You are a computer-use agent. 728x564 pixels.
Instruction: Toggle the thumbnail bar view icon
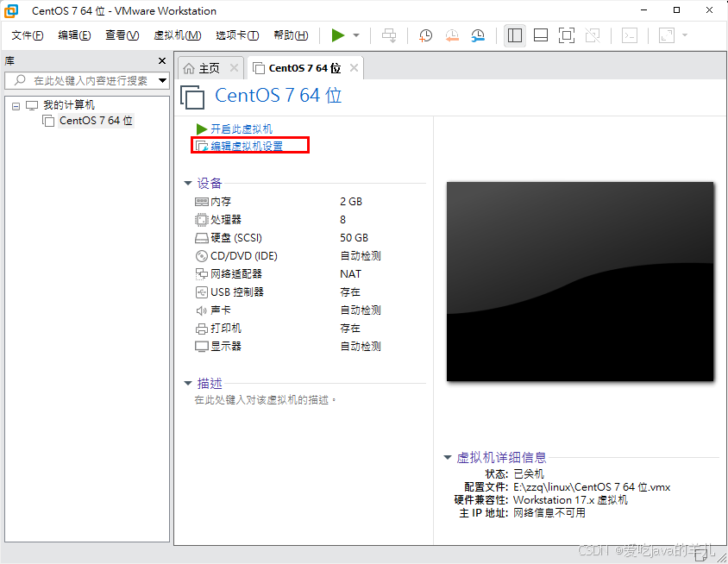(x=541, y=35)
